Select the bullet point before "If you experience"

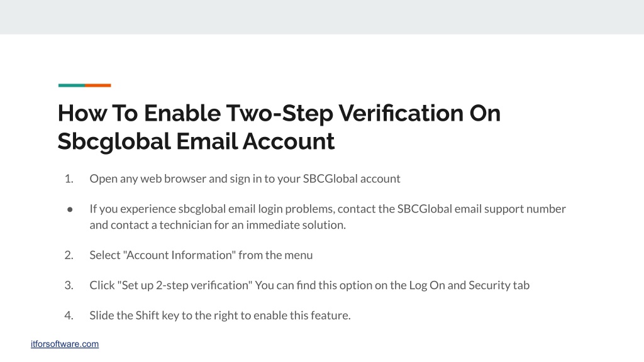click(70, 209)
